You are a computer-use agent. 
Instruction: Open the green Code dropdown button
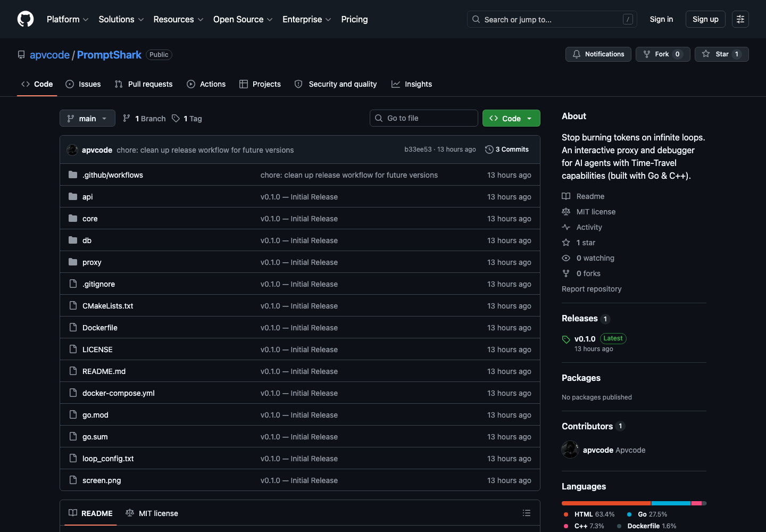tap(511, 118)
